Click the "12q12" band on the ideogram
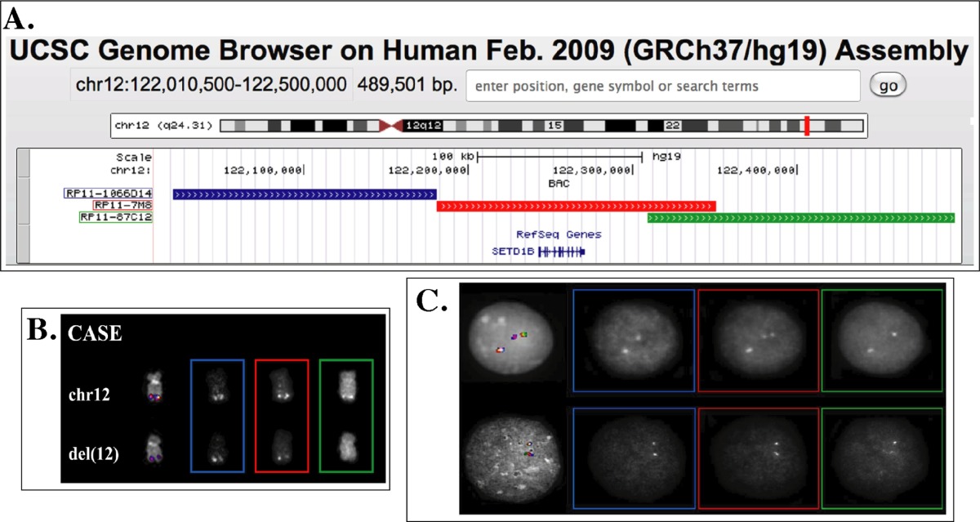 pos(423,126)
